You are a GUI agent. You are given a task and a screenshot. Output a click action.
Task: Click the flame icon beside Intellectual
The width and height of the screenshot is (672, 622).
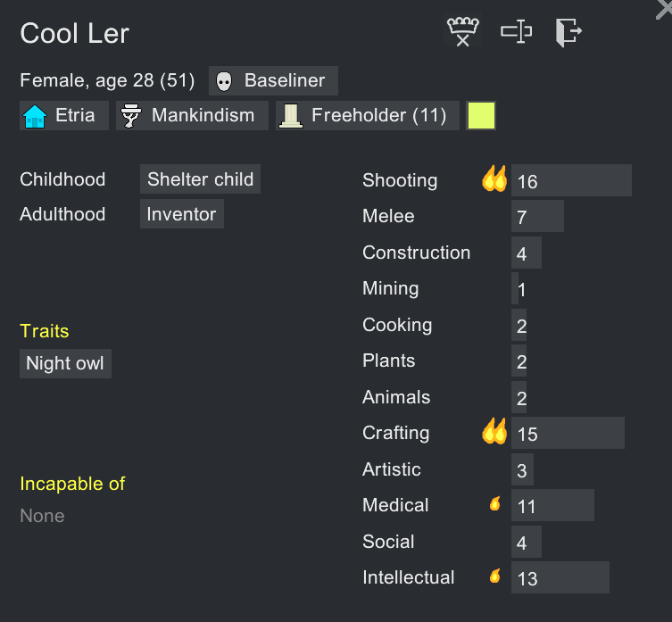click(x=494, y=576)
